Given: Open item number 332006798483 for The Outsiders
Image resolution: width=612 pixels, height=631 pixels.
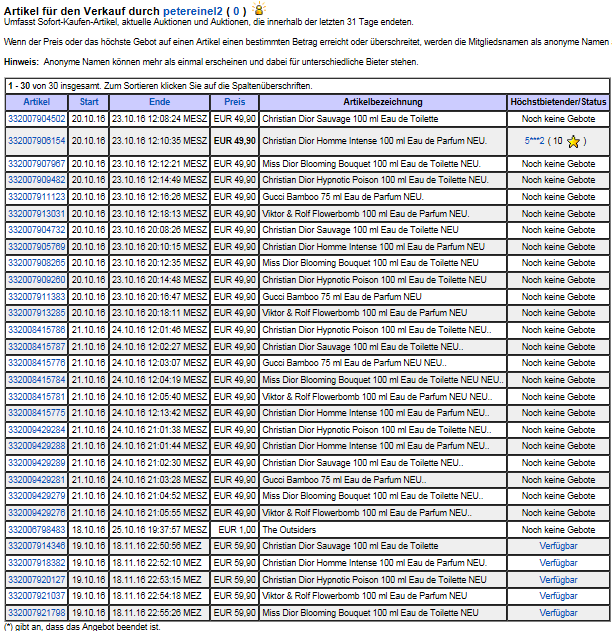Looking at the screenshot, I should point(37,529).
